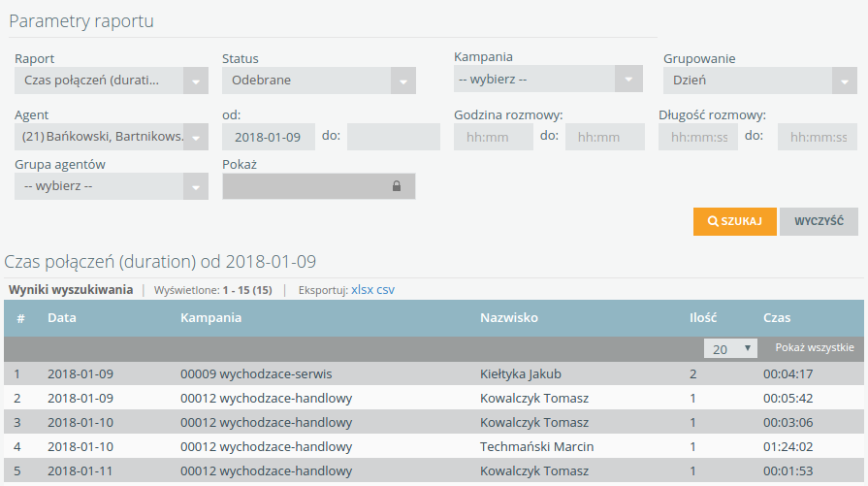Click the orange SZUKAJ button
Viewport: 868px width, 486px height.
(x=734, y=221)
